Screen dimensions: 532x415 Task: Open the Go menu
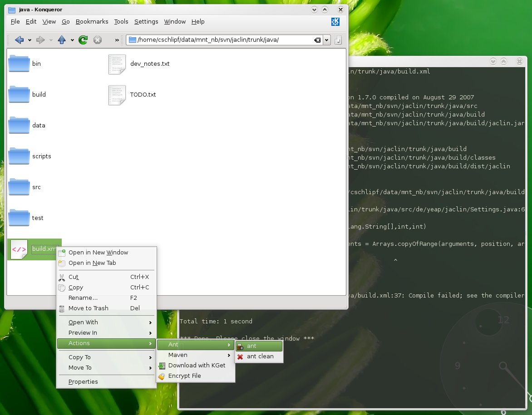(x=65, y=22)
